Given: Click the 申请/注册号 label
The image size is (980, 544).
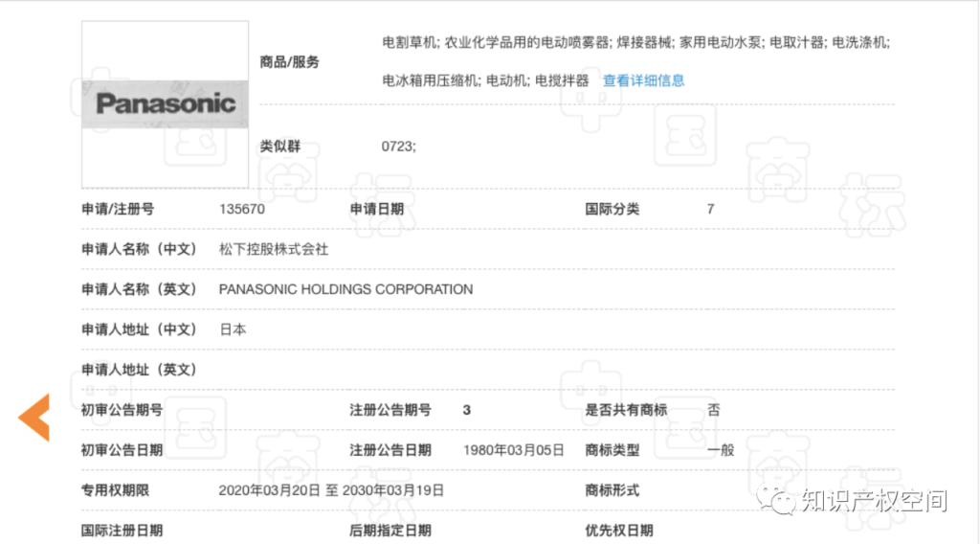Looking at the screenshot, I should [x=118, y=209].
